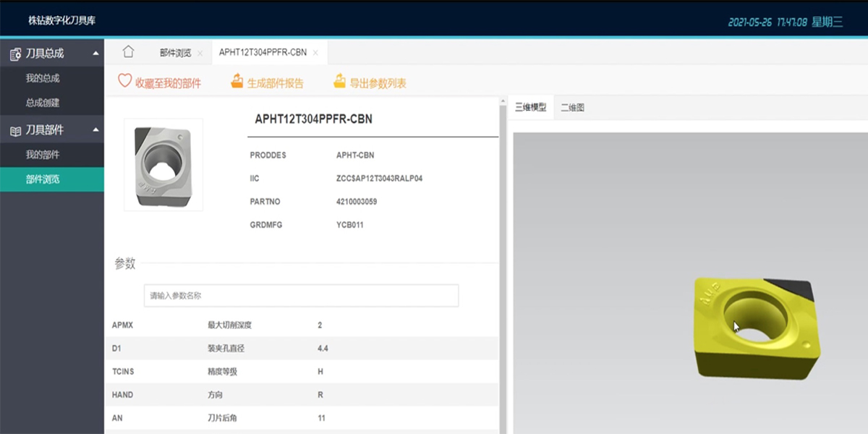Close the 部件浏览 tab

(x=200, y=53)
